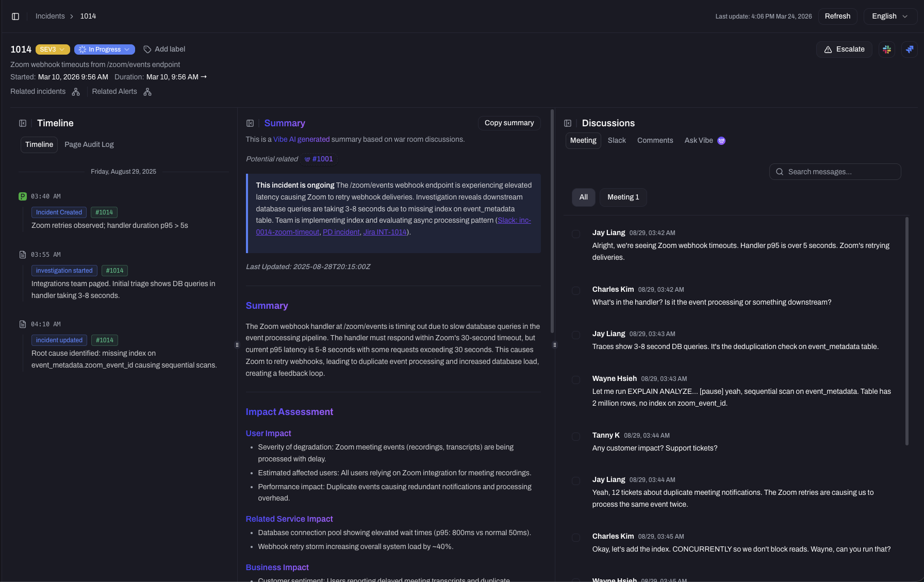Viewport: 924px width, 582px height.
Task: Filter messages by Meeting 1
Action: [x=623, y=197]
